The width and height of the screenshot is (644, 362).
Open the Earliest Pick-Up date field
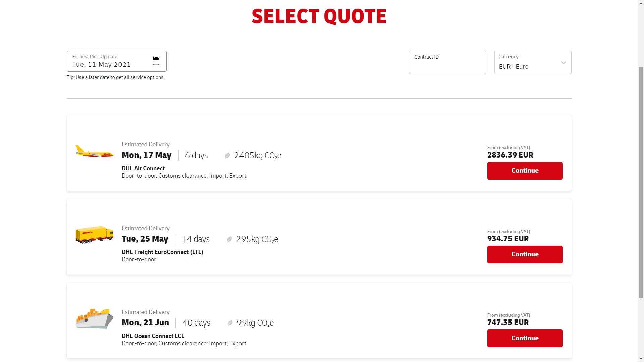(x=111, y=61)
